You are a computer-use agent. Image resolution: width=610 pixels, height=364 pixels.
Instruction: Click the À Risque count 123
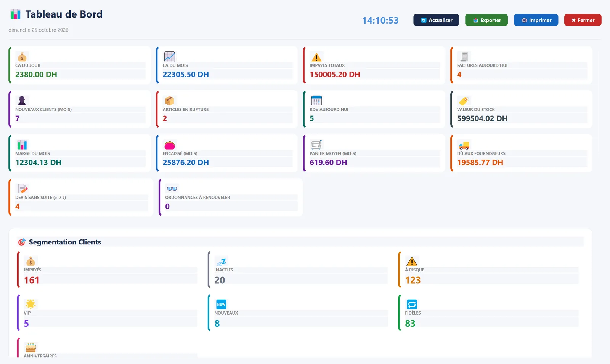click(x=413, y=280)
